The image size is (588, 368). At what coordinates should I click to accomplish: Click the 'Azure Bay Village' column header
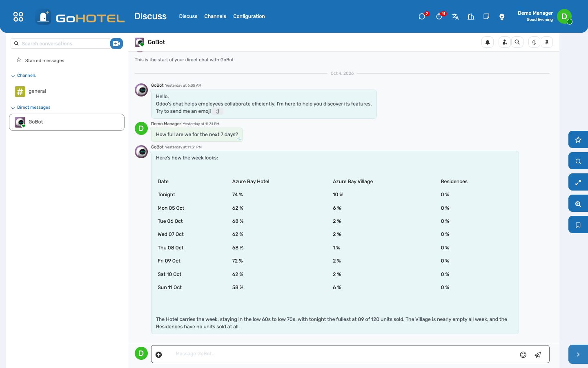(x=353, y=182)
